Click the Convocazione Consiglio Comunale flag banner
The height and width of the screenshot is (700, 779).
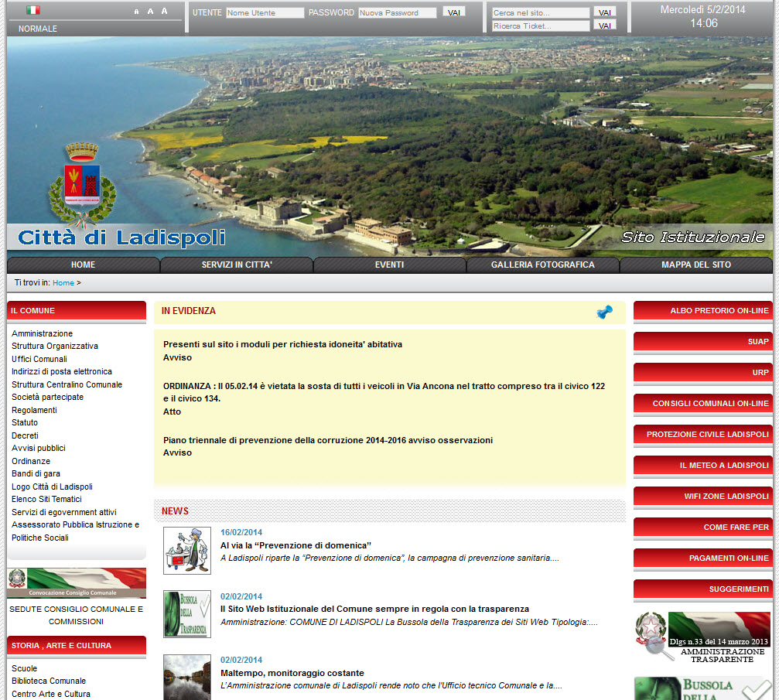tap(76, 582)
